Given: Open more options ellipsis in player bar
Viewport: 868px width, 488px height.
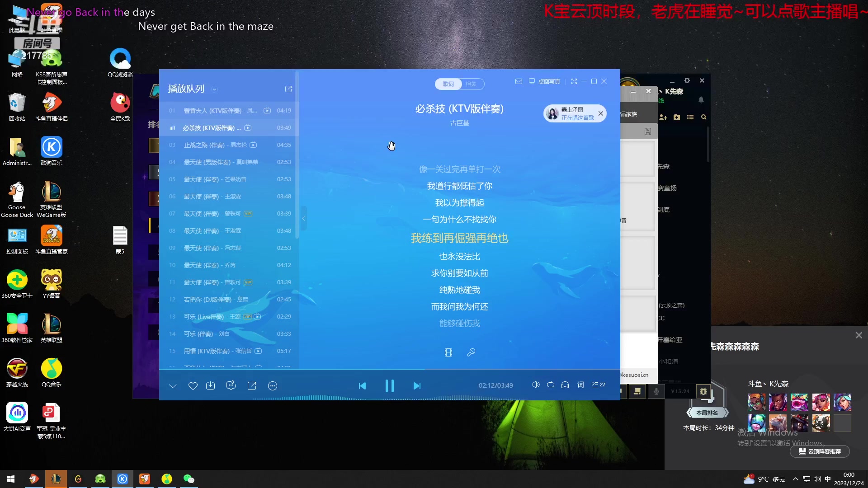Looking at the screenshot, I should point(273,386).
